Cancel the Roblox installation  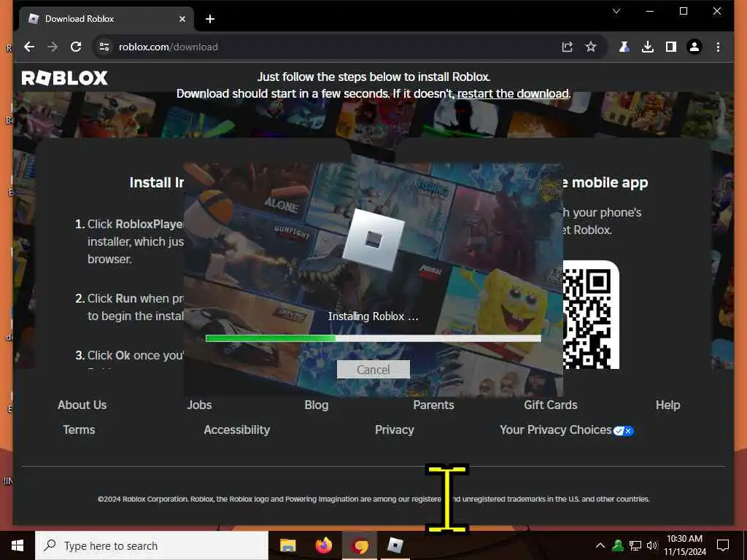pyautogui.click(x=373, y=370)
